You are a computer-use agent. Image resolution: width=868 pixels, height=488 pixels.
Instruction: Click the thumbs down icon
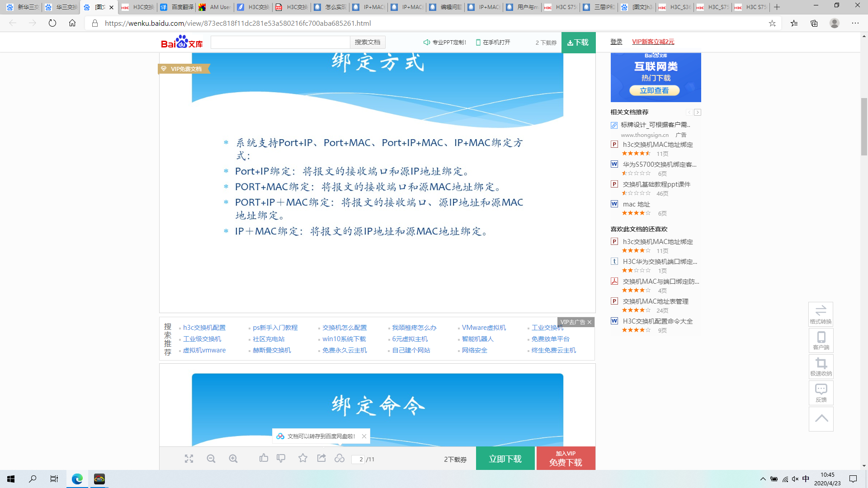point(281,458)
